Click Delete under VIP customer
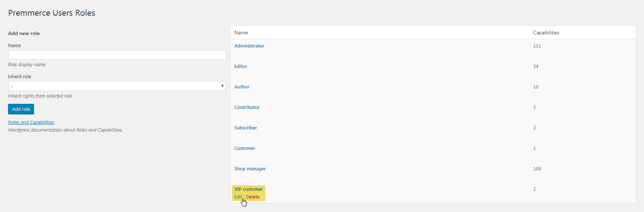Image resolution: width=644 pixels, height=212 pixels. pos(253,197)
